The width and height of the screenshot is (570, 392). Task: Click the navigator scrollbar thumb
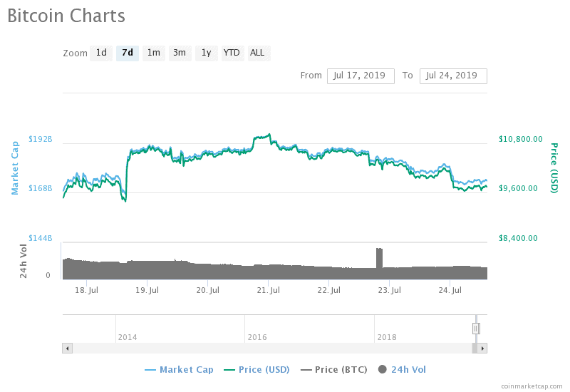(x=475, y=349)
